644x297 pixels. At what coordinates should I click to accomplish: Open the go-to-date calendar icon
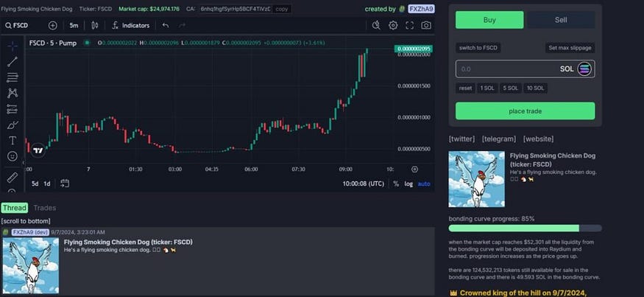point(65,184)
